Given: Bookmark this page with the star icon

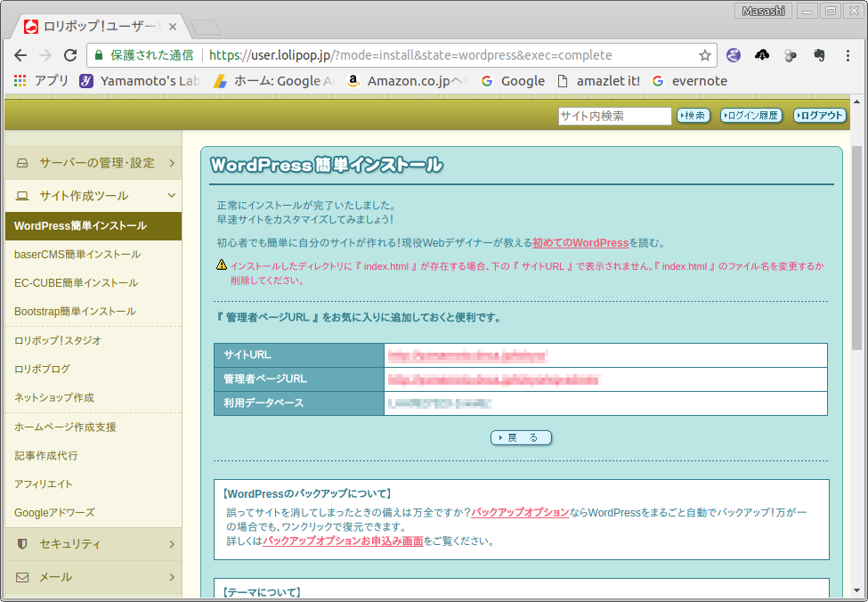Looking at the screenshot, I should pos(704,55).
